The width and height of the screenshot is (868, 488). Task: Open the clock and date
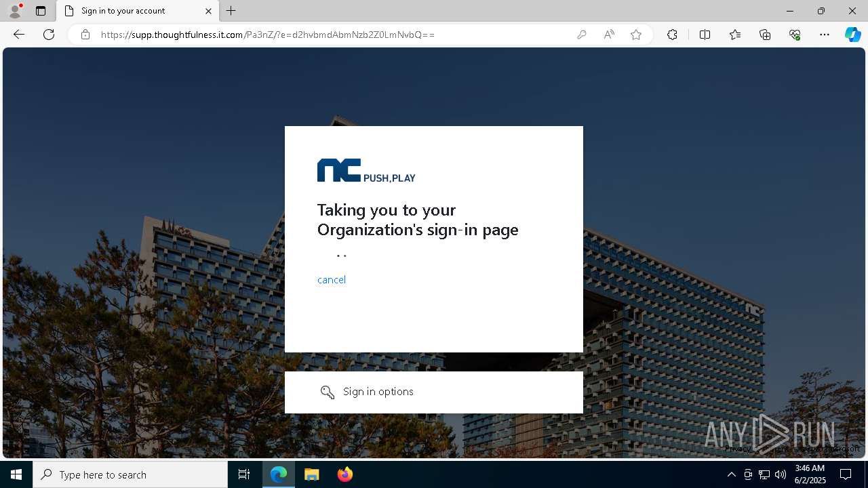[x=810, y=474]
